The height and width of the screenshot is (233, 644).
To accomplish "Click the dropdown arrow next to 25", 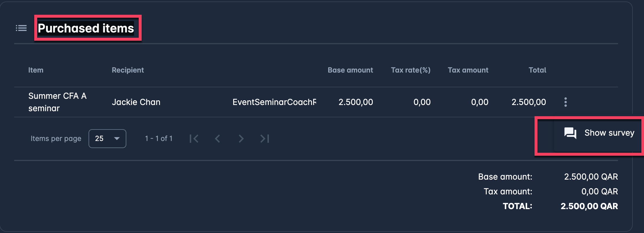I will tap(117, 139).
